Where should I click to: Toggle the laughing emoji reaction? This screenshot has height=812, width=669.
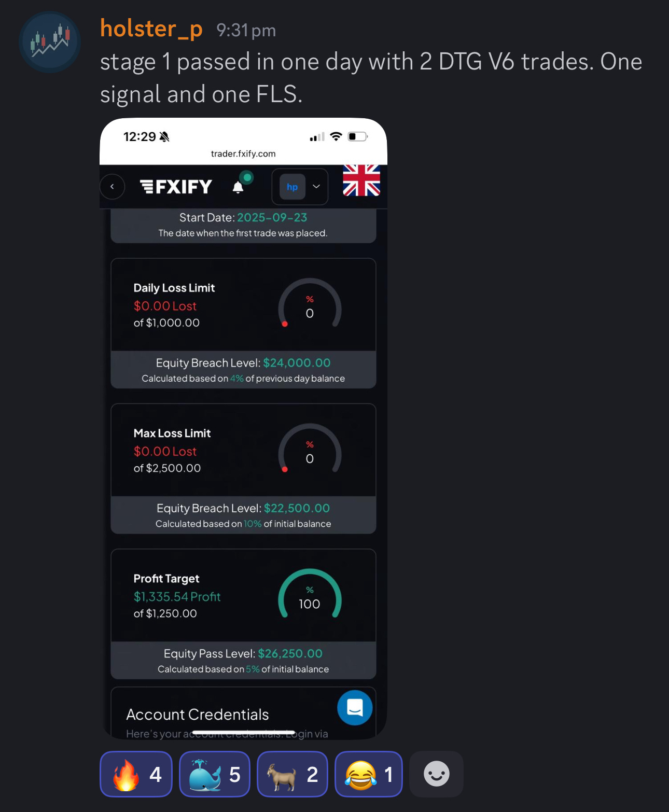(x=369, y=774)
